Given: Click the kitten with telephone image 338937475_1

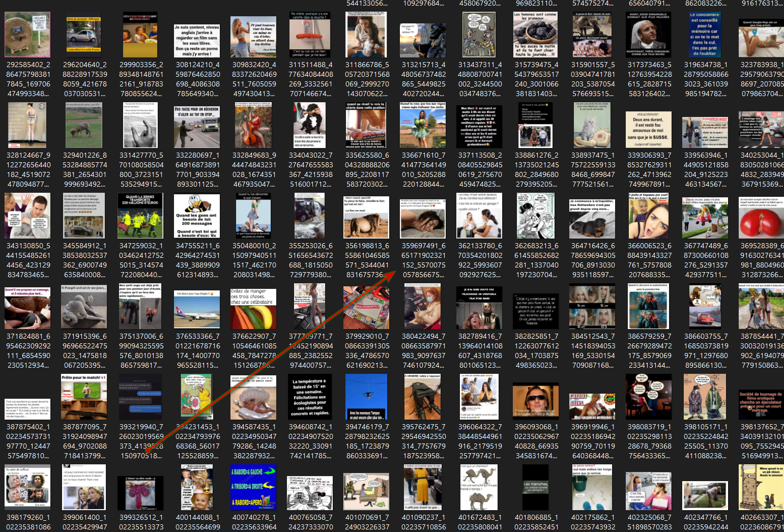Looking at the screenshot, I should coord(592,125).
